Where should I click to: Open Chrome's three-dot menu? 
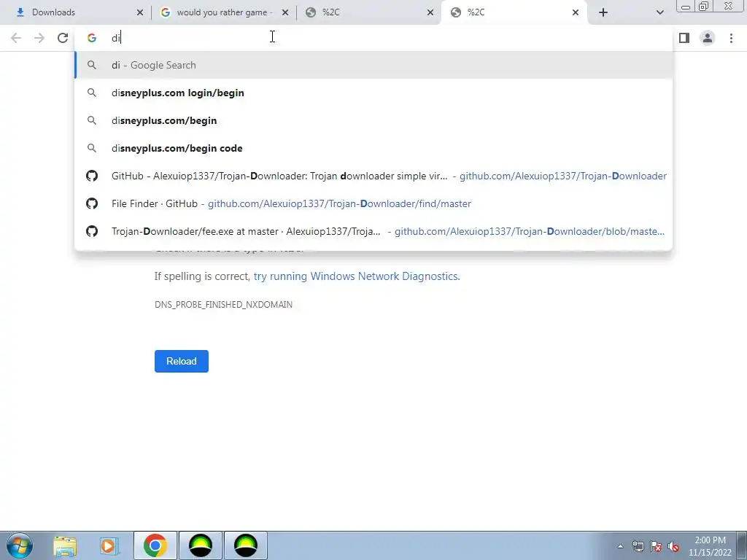[731, 38]
